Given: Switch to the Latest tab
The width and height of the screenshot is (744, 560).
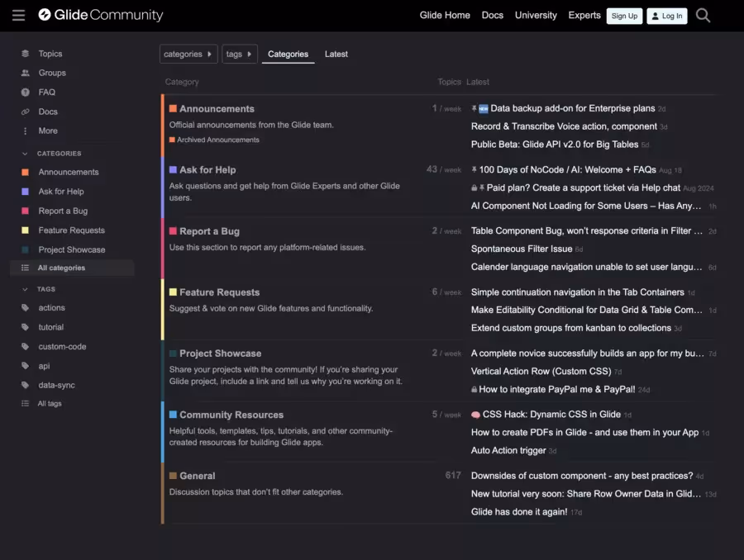Looking at the screenshot, I should pos(336,54).
